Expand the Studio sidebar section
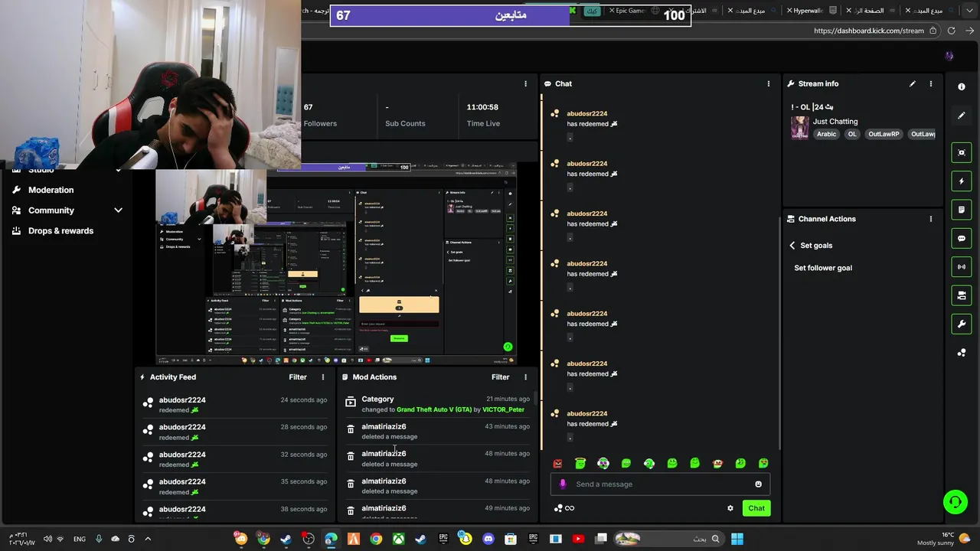The height and width of the screenshot is (551, 980). point(118,170)
